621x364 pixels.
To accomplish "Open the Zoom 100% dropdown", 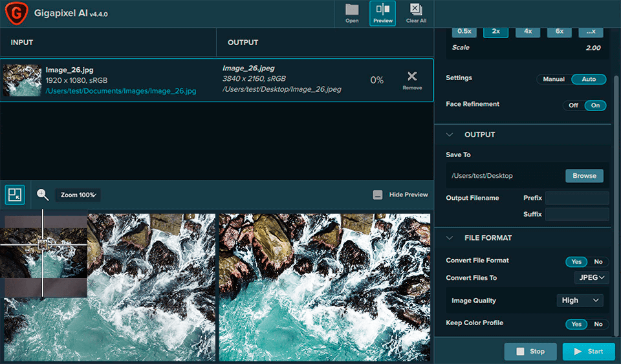I will tap(78, 195).
